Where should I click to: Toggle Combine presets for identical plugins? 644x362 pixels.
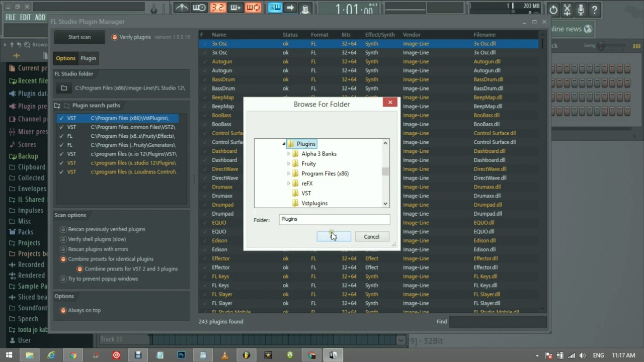[x=63, y=259]
